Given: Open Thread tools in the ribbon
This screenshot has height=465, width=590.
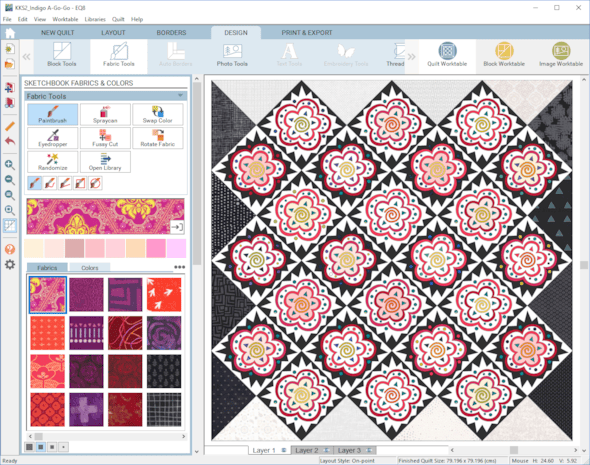Looking at the screenshot, I should (x=395, y=55).
